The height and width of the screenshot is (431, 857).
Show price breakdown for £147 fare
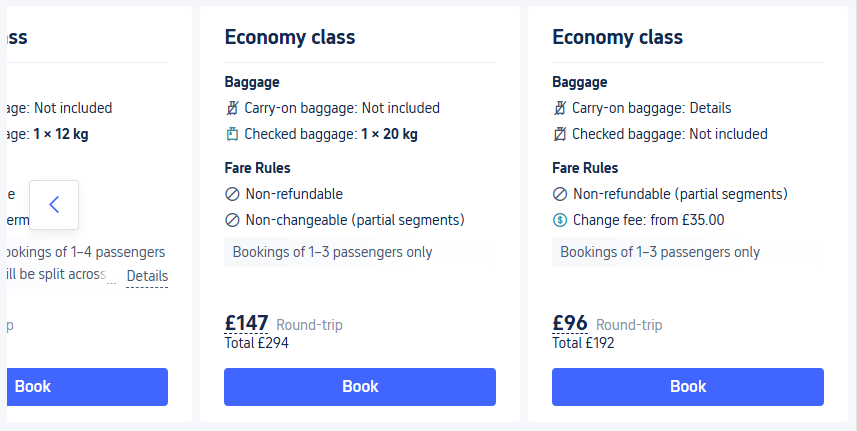click(247, 323)
